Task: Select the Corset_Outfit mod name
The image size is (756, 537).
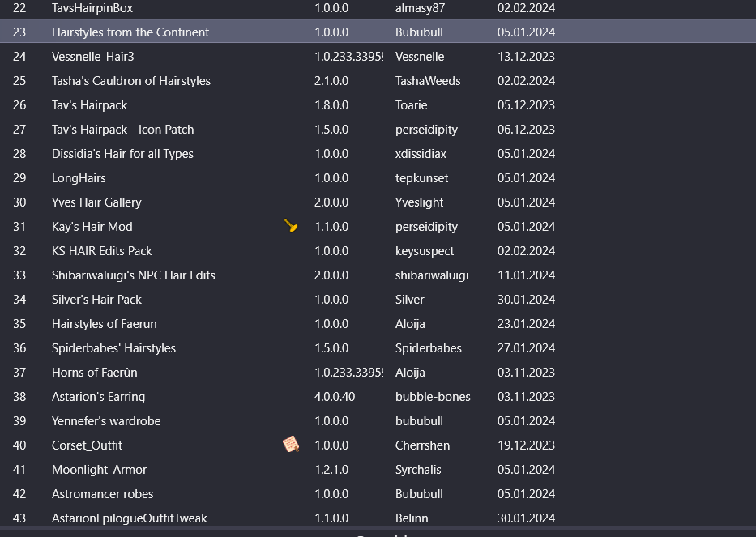Action: (x=87, y=445)
